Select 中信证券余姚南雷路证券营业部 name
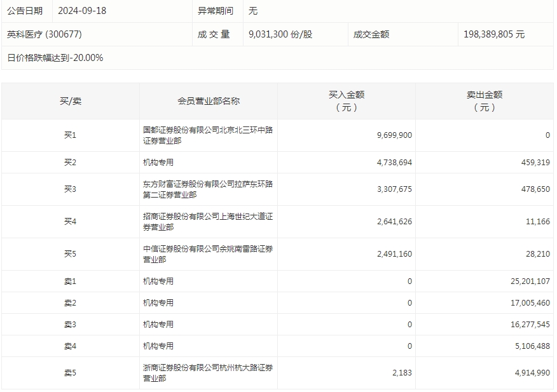 point(208,254)
